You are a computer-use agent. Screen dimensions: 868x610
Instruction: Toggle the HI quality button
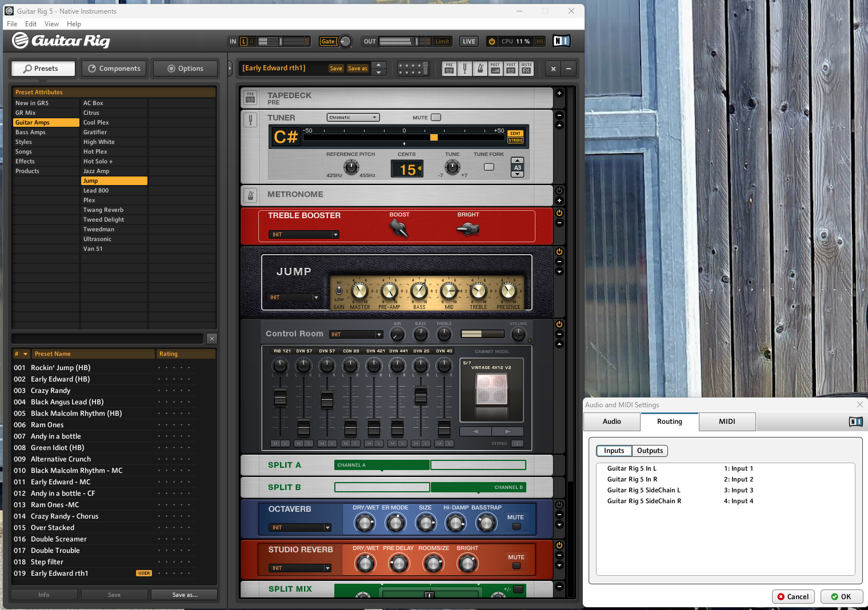click(540, 42)
